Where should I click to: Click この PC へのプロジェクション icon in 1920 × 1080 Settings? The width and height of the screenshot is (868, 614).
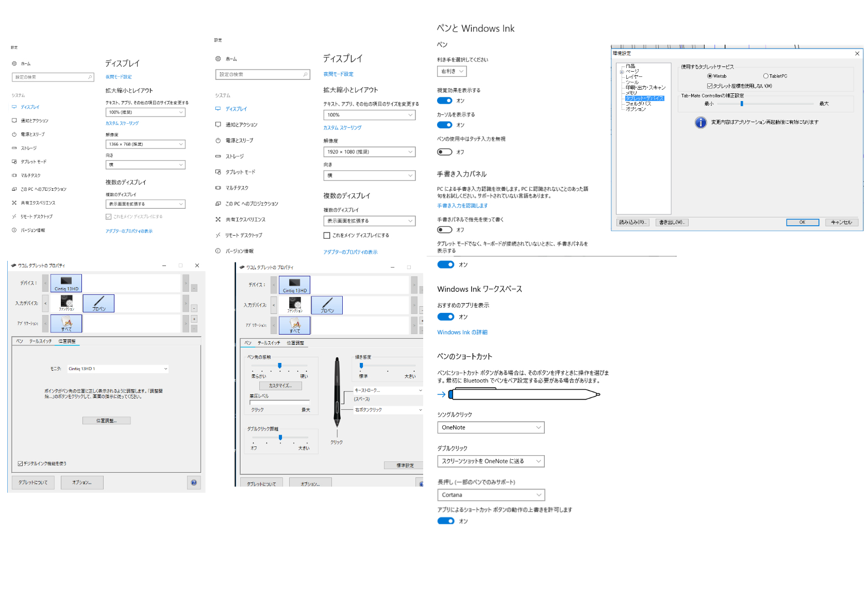218,204
